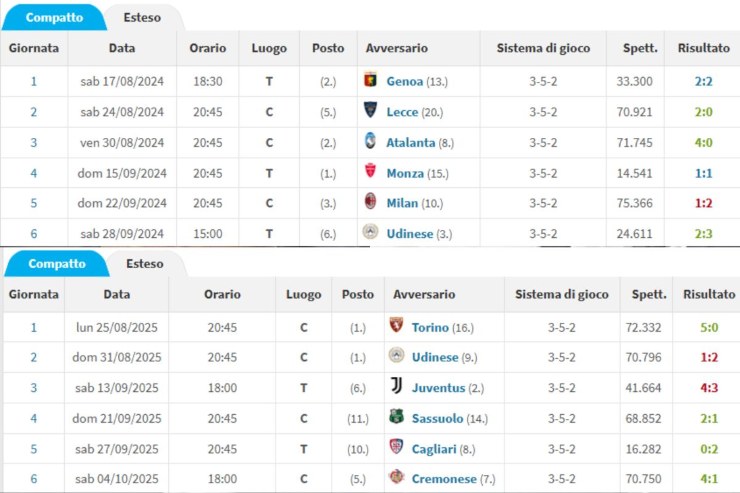Click the Cagliari club crest icon
Screen dimensions: 740x493
[x=396, y=447]
